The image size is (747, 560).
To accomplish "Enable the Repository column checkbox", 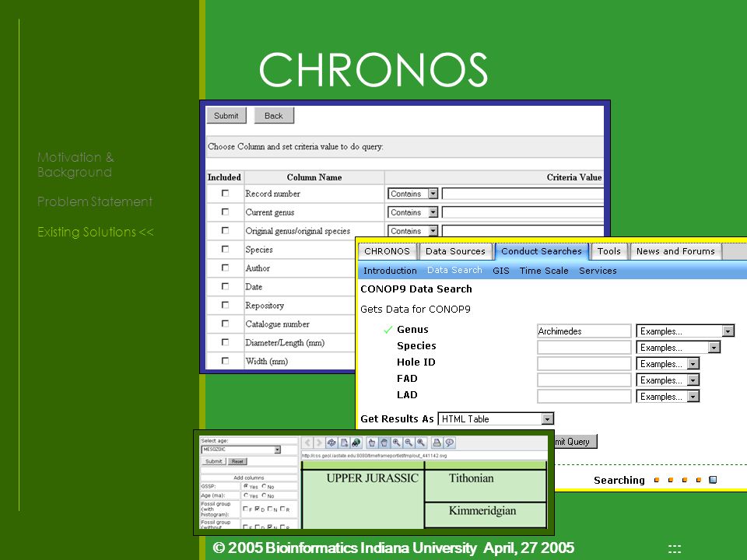I will coord(226,305).
